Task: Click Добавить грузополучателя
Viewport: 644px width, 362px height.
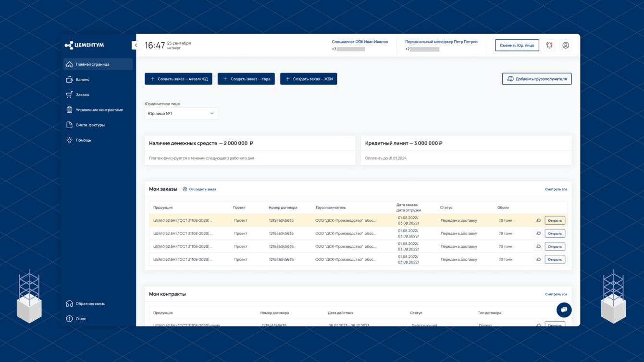Action: [537, 79]
